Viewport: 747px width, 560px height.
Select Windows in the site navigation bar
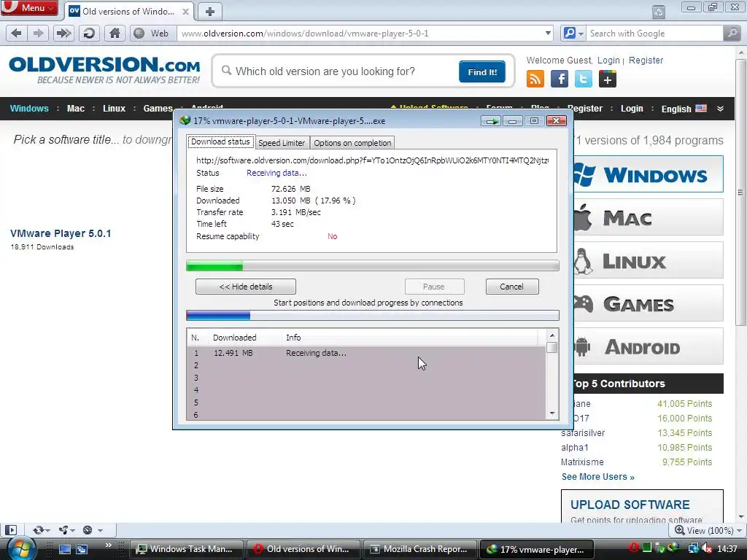29,109
